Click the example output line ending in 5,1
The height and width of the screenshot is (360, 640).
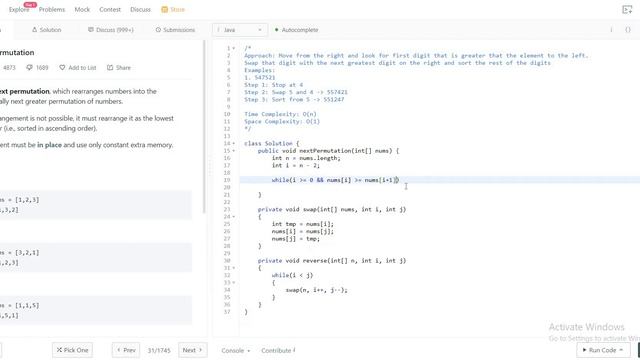pos(9,316)
